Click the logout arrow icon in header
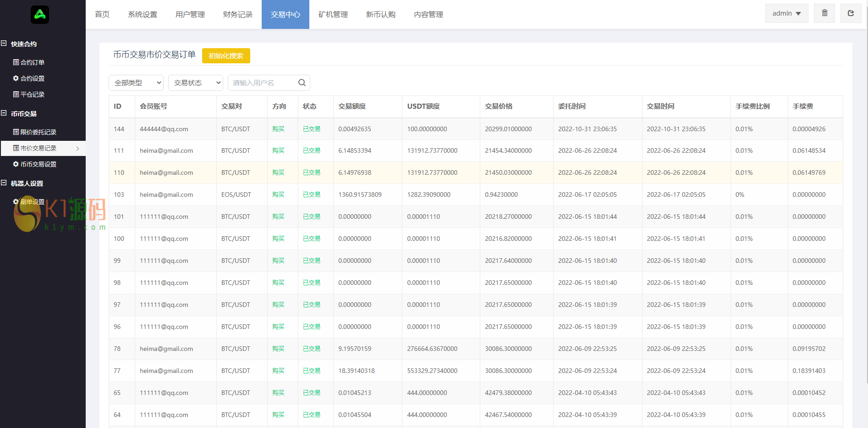 [851, 13]
